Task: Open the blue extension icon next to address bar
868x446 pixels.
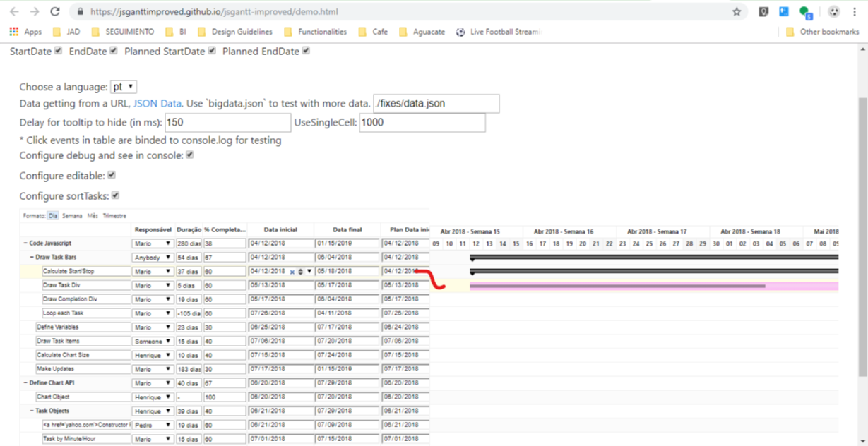Action: coord(783,12)
